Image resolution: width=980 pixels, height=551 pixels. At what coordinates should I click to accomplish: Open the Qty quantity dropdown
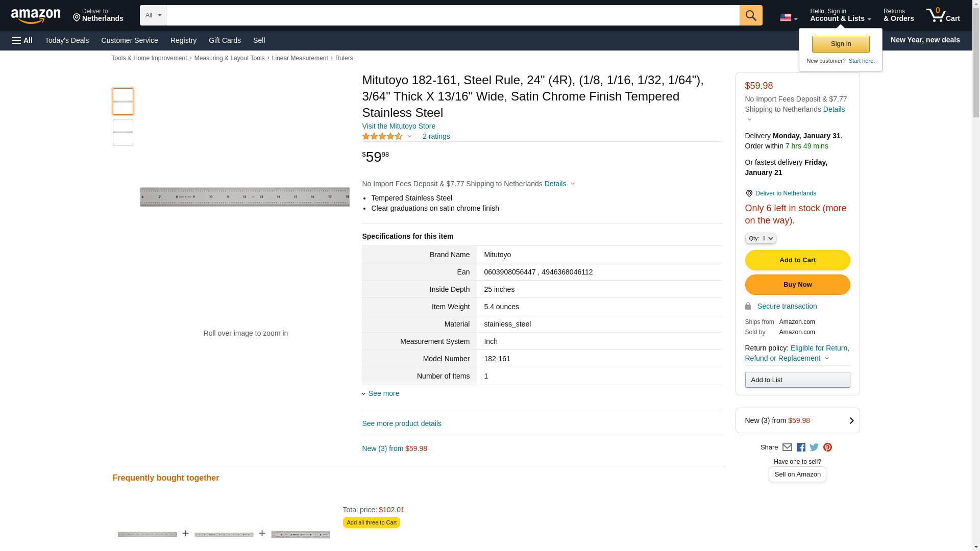760,238
